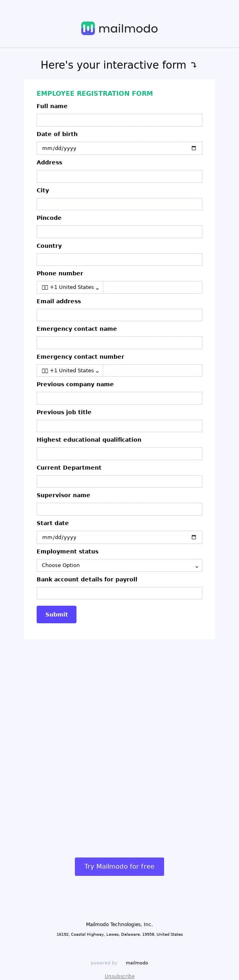Viewport: 239px width, 980px height.
Task: Expand Emergency contact number country code dropdown
Action: (70, 371)
